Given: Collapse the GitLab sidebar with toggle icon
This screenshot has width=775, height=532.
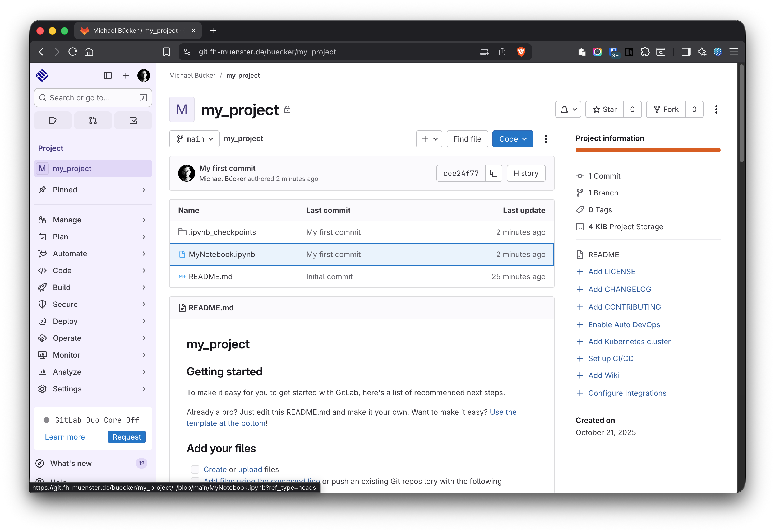Looking at the screenshot, I should 108,76.
